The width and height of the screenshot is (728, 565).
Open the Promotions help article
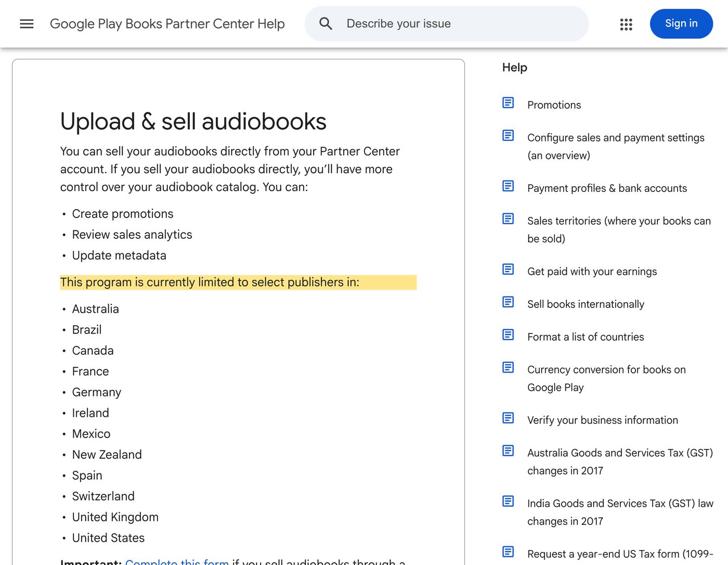[554, 105]
